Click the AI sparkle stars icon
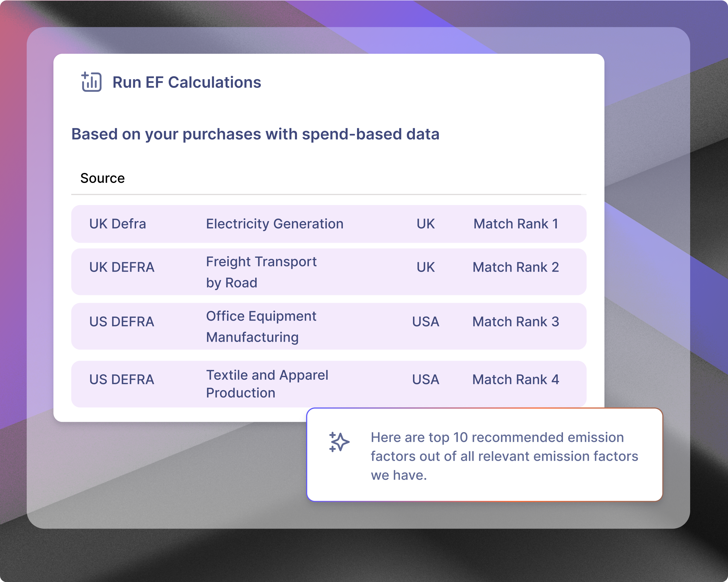728x582 pixels. [x=339, y=442]
